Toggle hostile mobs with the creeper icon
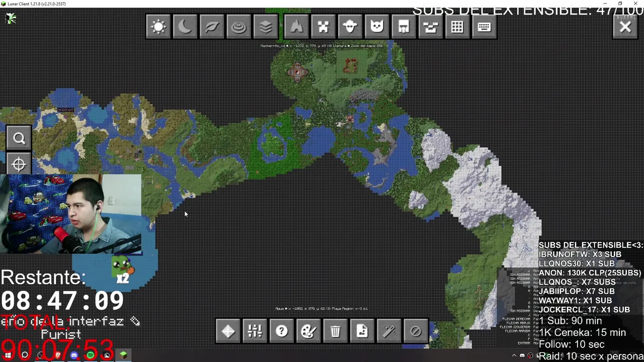The image size is (644, 362). click(323, 27)
